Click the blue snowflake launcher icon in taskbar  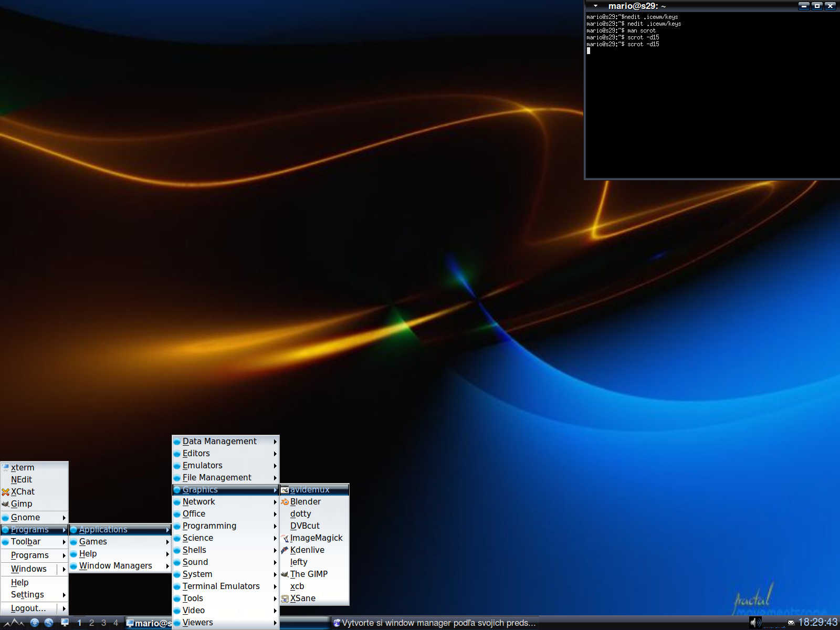tap(35, 623)
